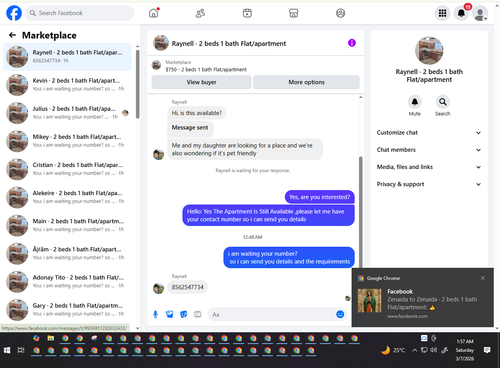Image resolution: width=500 pixels, height=368 pixels.
Task: Click the conversation list scrollbar
Action: click(138, 84)
